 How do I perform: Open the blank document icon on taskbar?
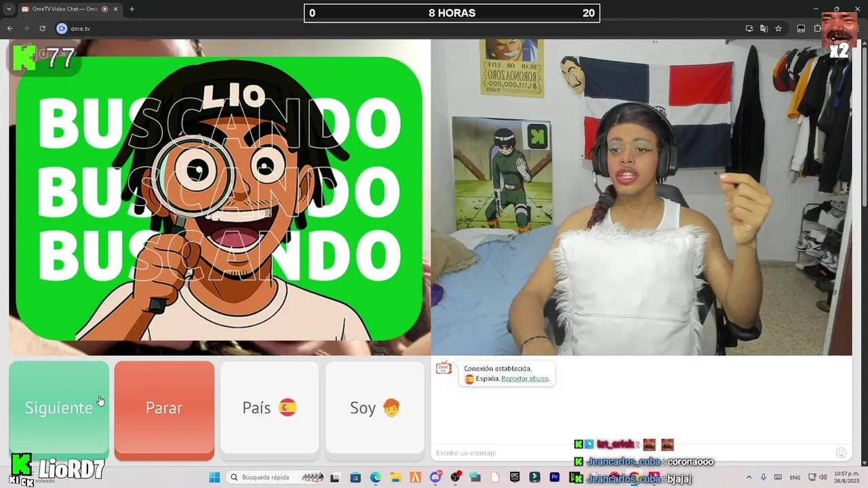[x=495, y=477]
